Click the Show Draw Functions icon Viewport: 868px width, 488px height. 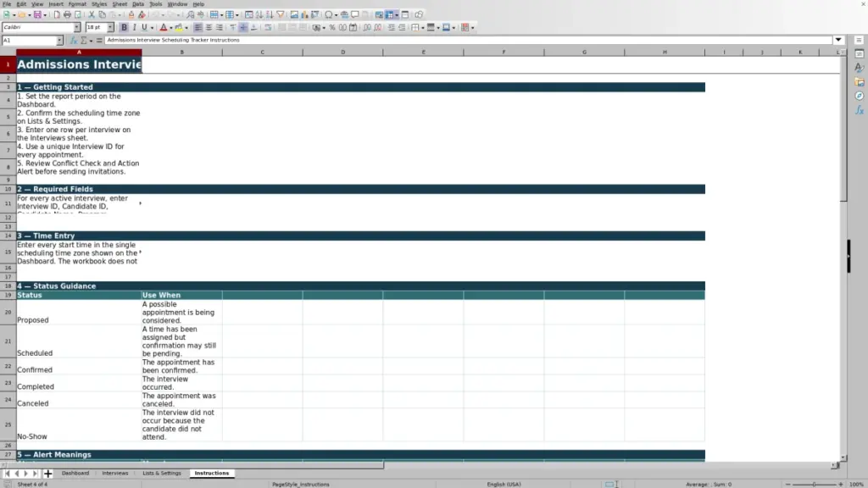coord(419,14)
